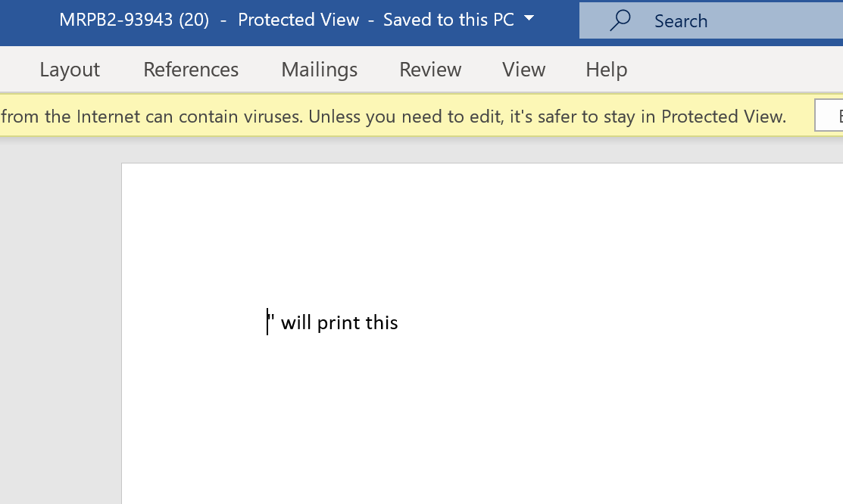Go to the View tab
The width and height of the screenshot is (843, 504).
(523, 70)
